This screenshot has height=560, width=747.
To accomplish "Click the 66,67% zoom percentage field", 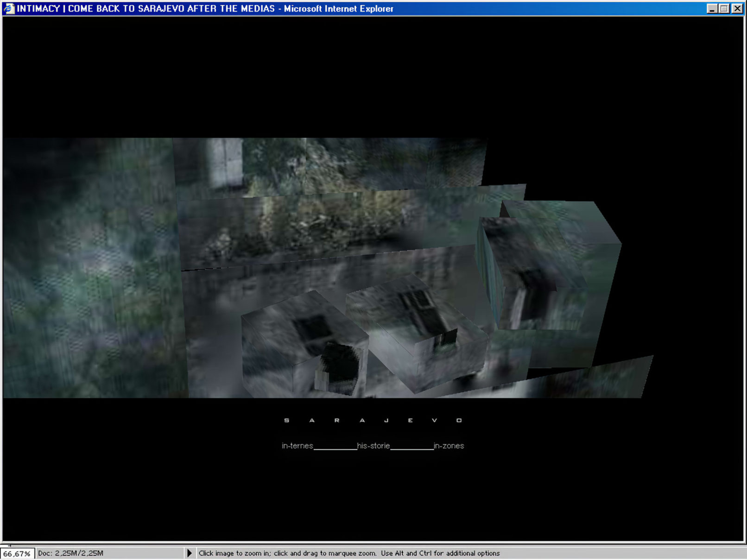I will (17, 554).
